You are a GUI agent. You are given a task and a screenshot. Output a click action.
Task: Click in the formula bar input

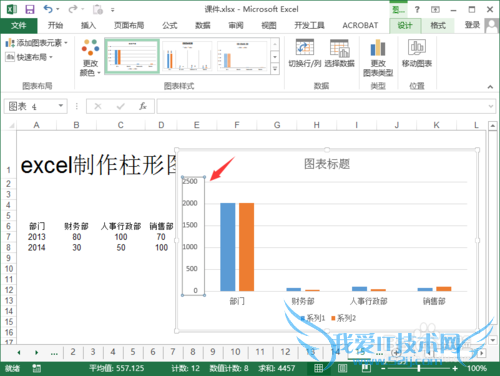321,106
